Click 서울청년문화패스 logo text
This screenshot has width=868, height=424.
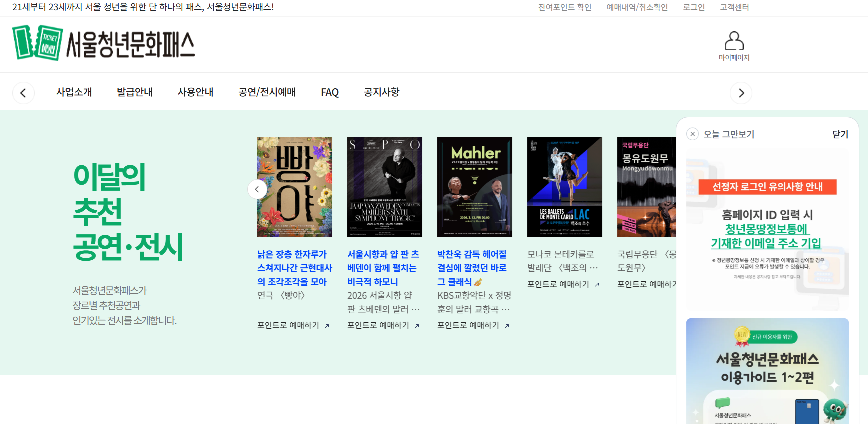[x=131, y=44]
